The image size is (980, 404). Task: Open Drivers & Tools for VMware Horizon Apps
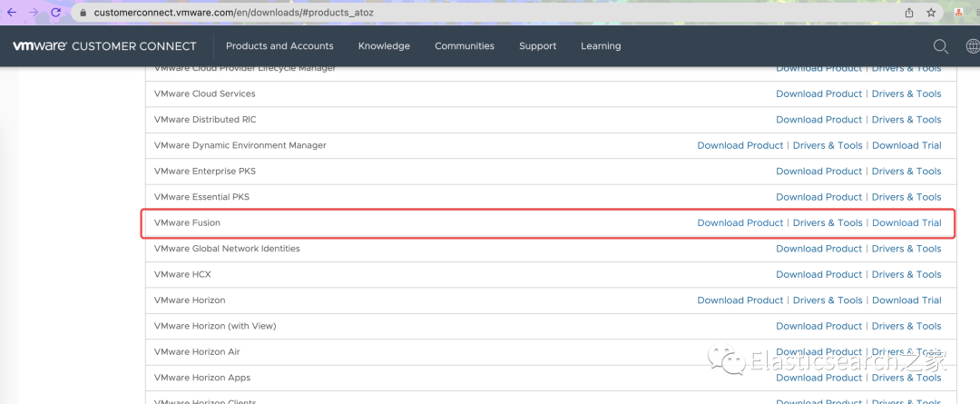coord(906,378)
